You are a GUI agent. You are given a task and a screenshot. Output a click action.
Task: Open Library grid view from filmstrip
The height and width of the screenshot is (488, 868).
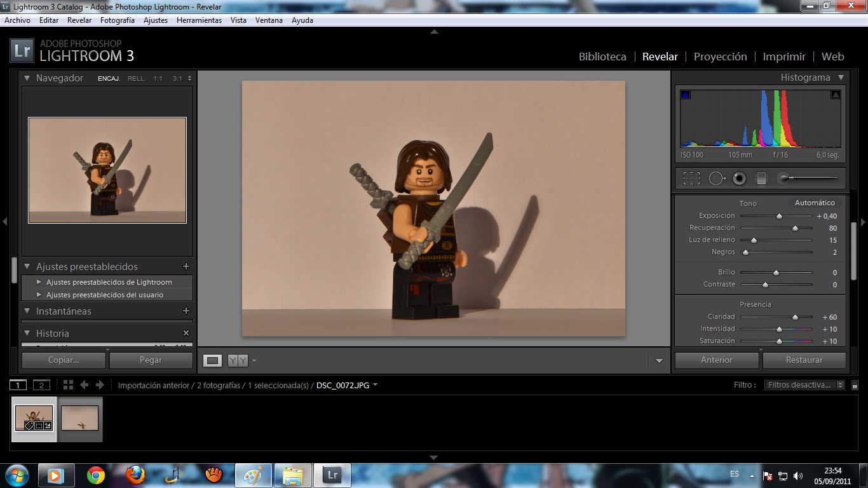pos(68,385)
